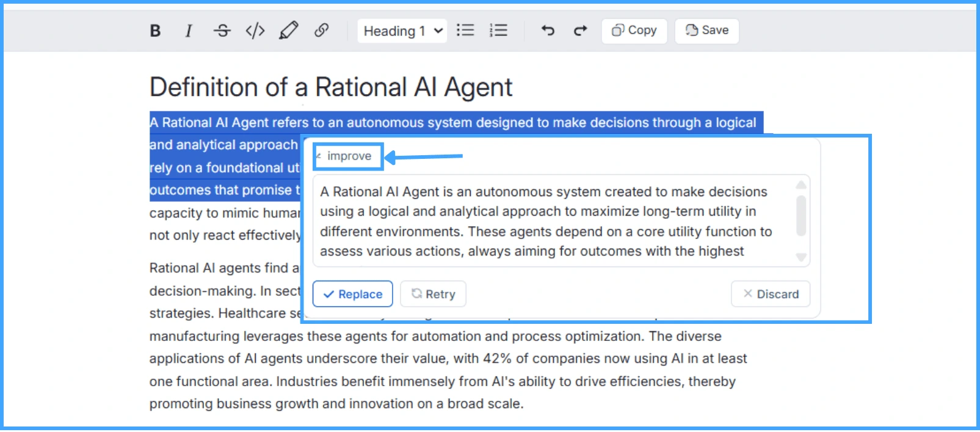Open the Heading 1 style dropdown
Screen dimensions: 980x432
click(402, 31)
